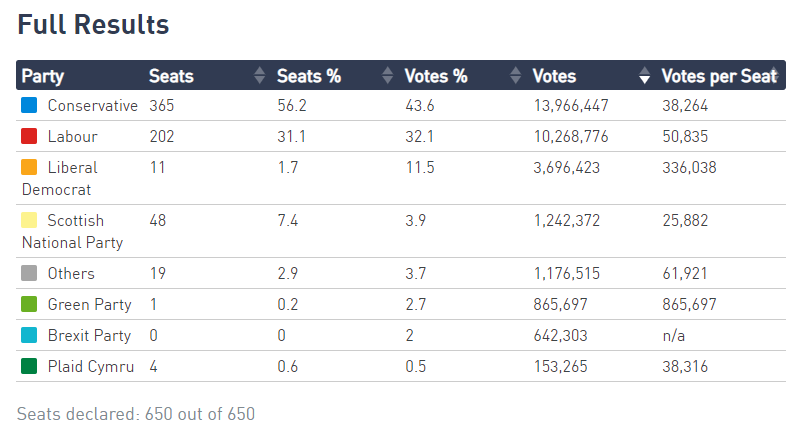Select the grey Others color swatch
This screenshot has height=435, width=806.
click(29, 273)
